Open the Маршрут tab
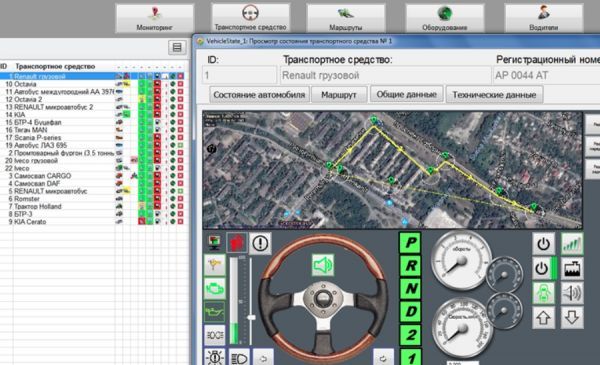Image resolution: width=600 pixels, height=365 pixels. click(x=339, y=95)
